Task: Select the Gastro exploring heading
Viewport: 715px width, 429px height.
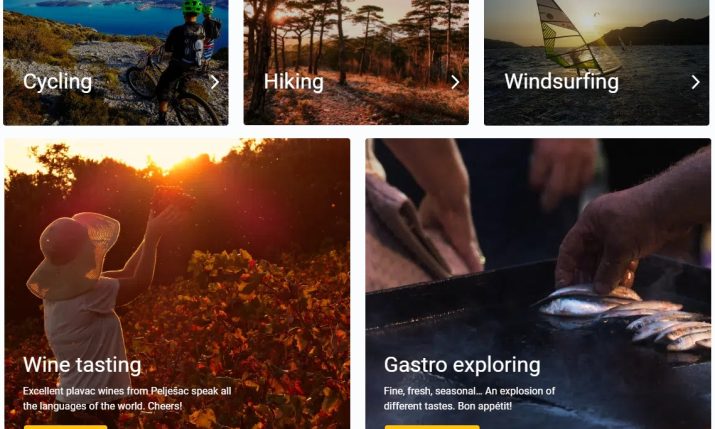Action: point(462,365)
